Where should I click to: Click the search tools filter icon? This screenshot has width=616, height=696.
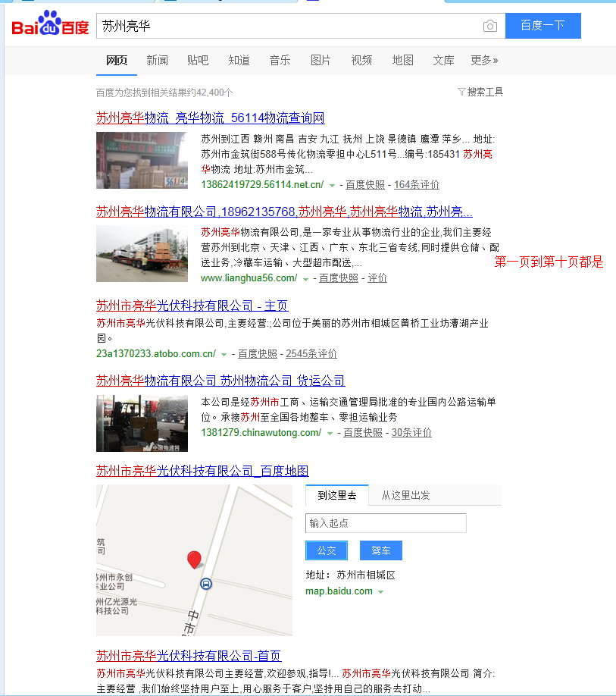click(461, 92)
